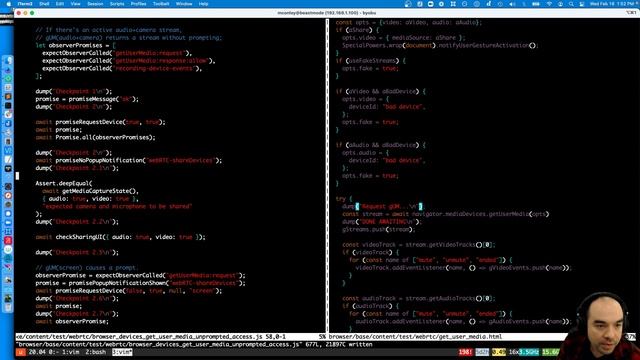This screenshot has height=360, width=640.
Task: Click the '20.04' release label in status bar
Action: [37, 352]
